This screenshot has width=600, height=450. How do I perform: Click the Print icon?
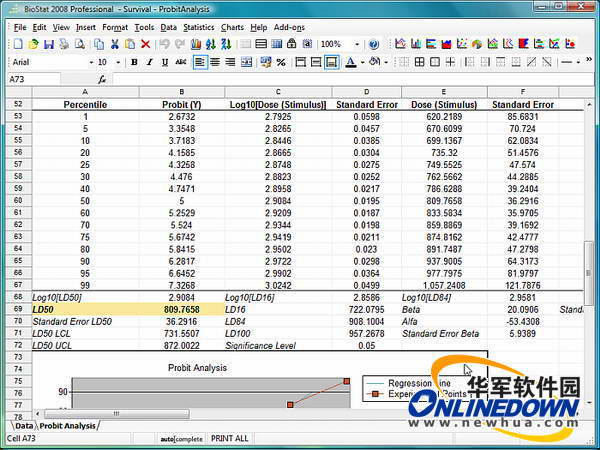click(64, 44)
